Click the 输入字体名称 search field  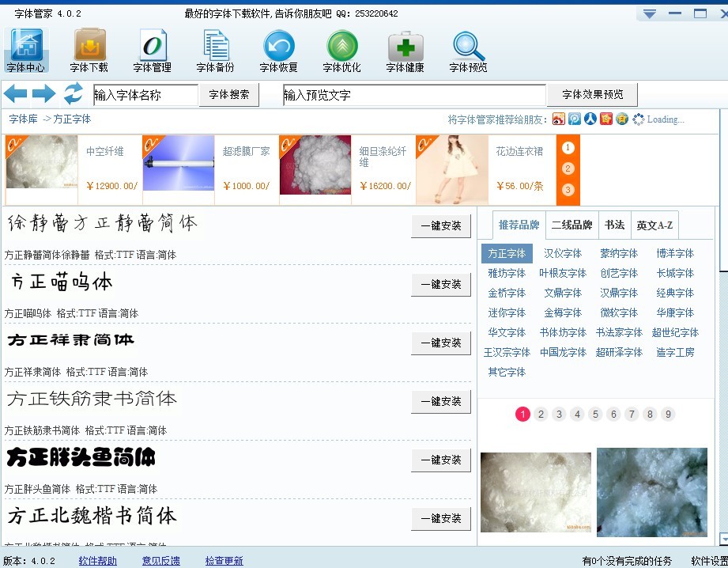145,95
